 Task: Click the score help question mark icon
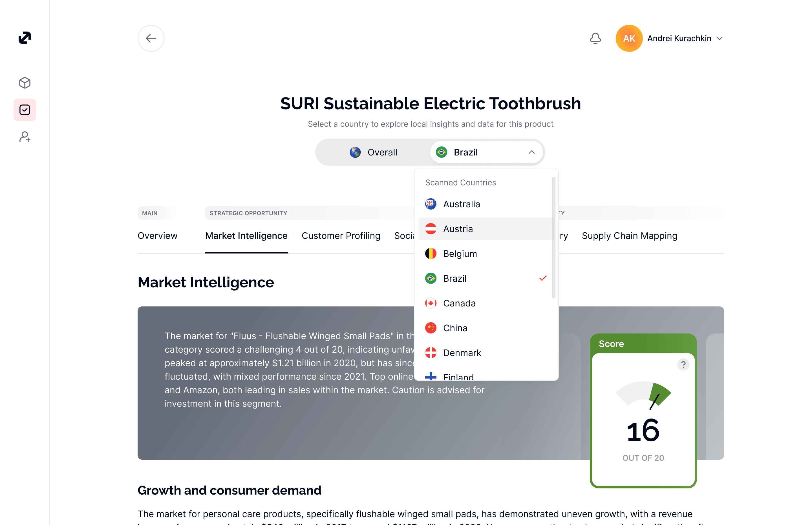(683, 364)
